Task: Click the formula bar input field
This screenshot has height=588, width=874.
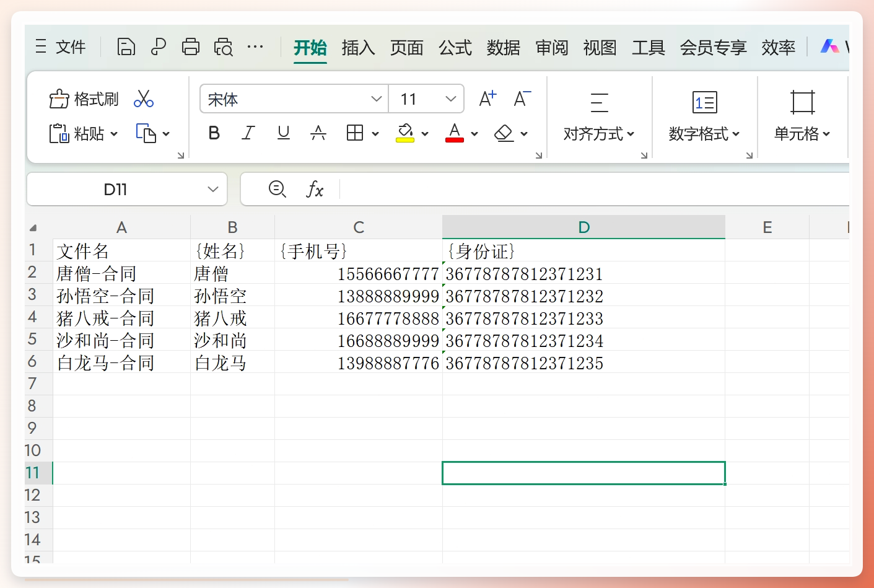Action: [x=595, y=189]
